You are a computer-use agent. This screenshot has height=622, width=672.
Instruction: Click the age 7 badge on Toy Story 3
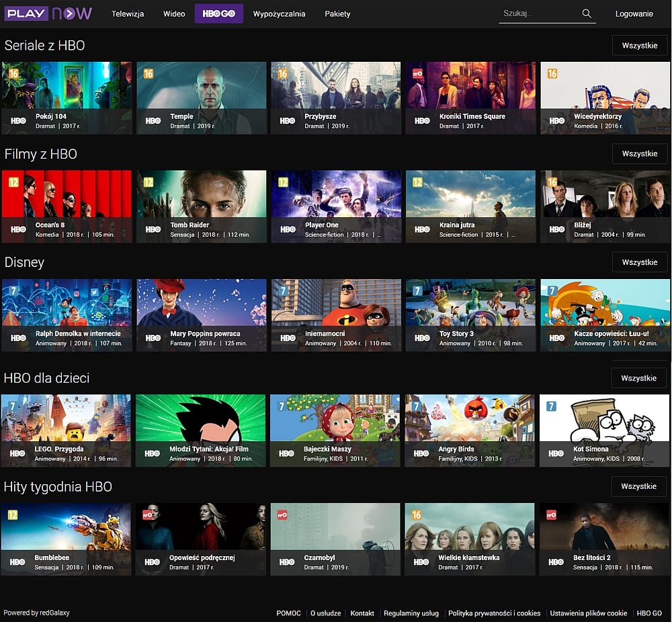click(417, 290)
